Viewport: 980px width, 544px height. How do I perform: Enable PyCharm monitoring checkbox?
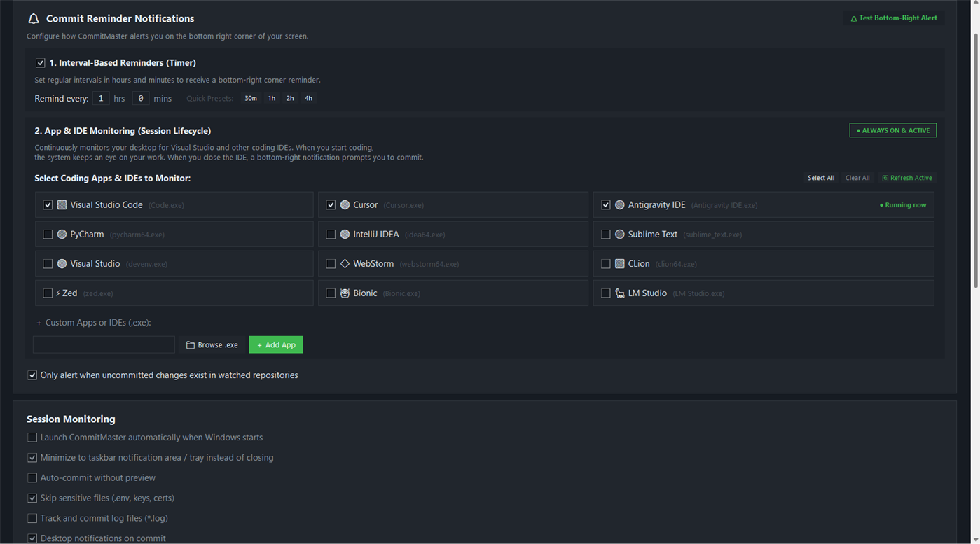(48, 235)
